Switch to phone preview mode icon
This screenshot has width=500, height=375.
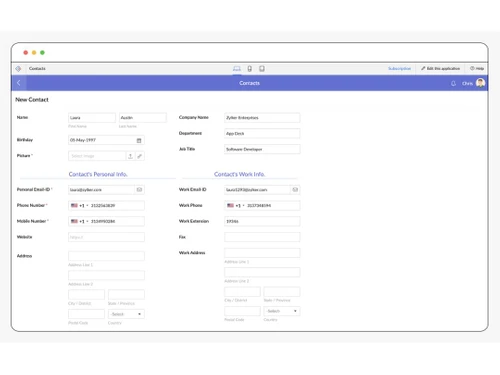(x=249, y=69)
